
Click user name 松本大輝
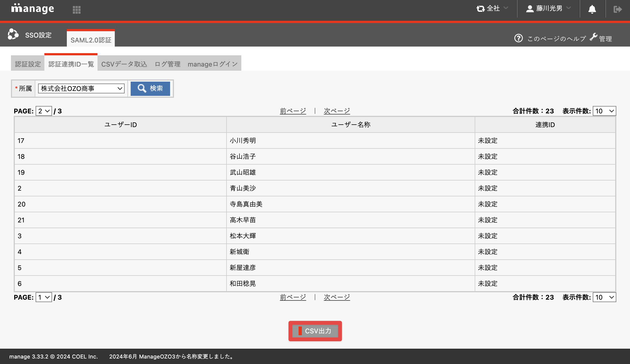point(243,236)
